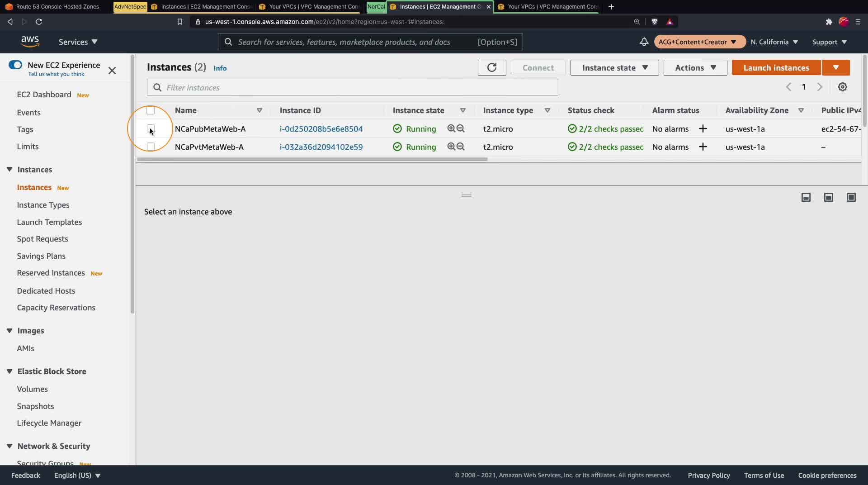Zoom out filter on NCaPvtMetaWeb-A state
This screenshot has width=868, height=485.
[x=461, y=147]
